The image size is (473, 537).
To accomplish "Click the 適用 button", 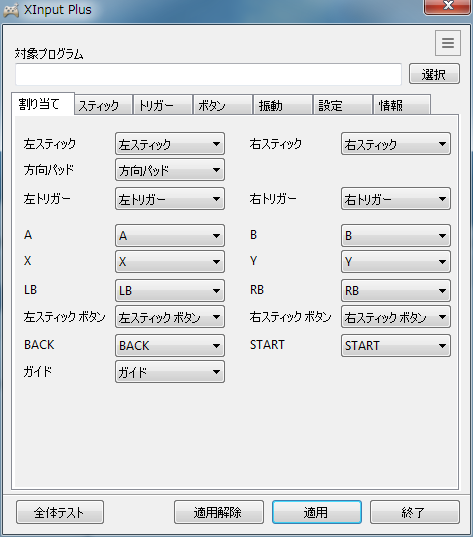I will 317,512.
